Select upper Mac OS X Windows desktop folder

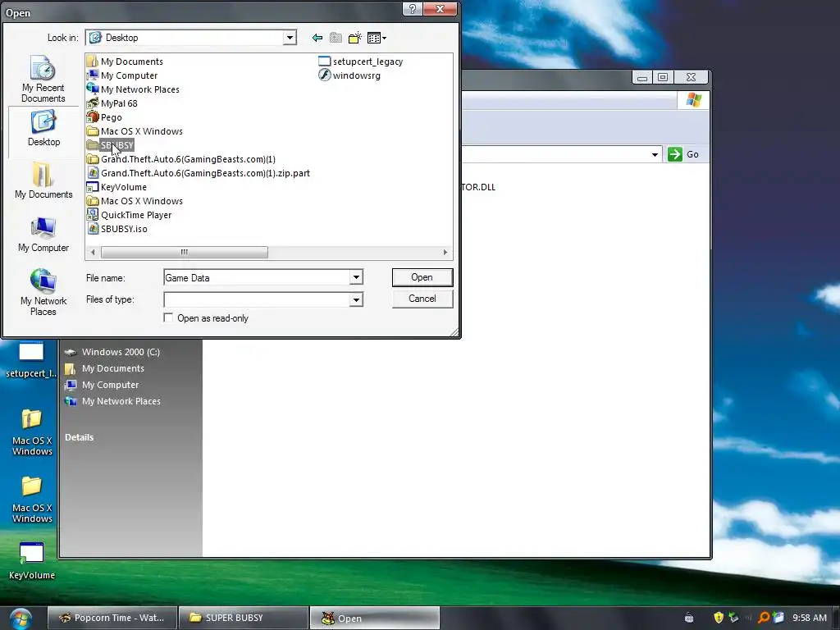32,431
